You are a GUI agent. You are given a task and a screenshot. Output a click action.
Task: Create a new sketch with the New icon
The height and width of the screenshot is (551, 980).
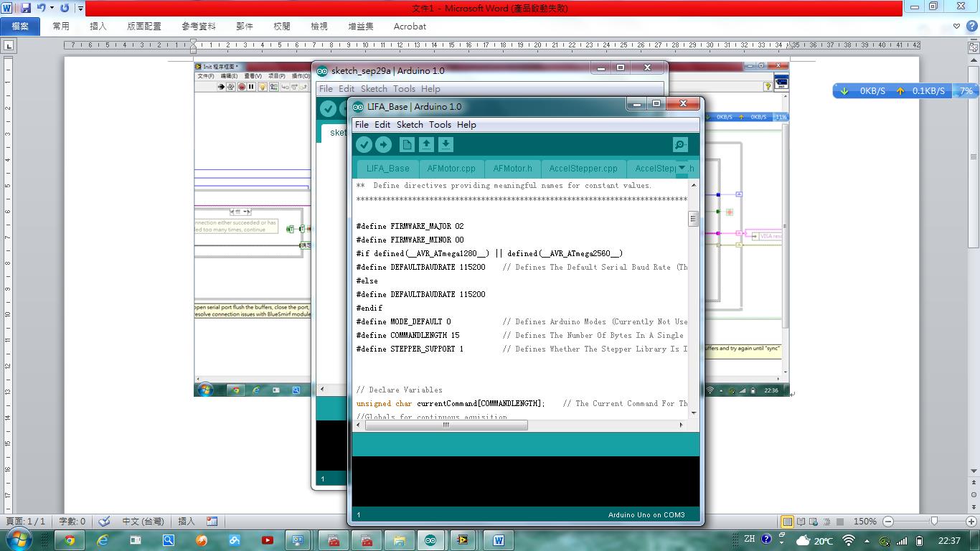click(407, 145)
